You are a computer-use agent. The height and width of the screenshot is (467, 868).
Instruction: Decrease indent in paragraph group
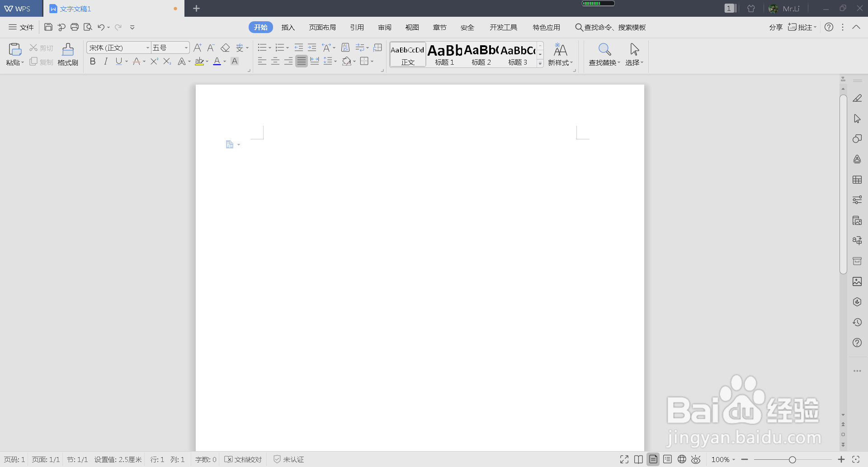299,48
